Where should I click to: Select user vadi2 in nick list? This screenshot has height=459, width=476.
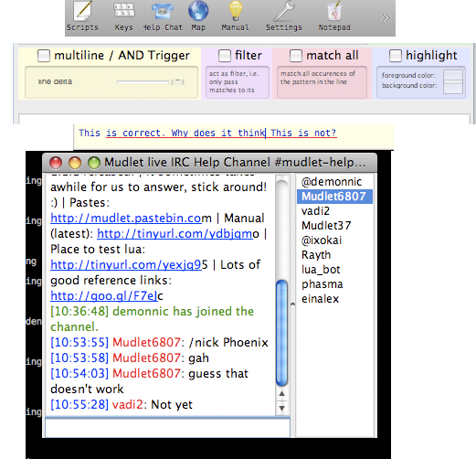(x=334, y=211)
